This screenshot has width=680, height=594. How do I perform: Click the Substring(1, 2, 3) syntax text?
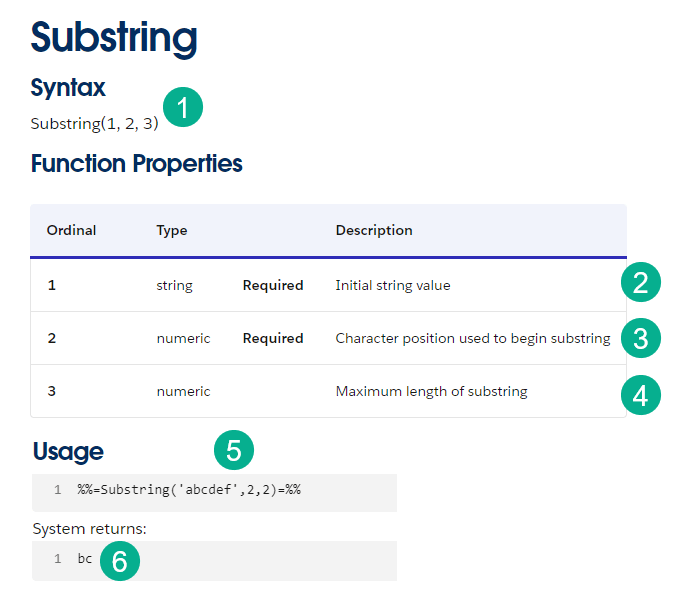94,124
